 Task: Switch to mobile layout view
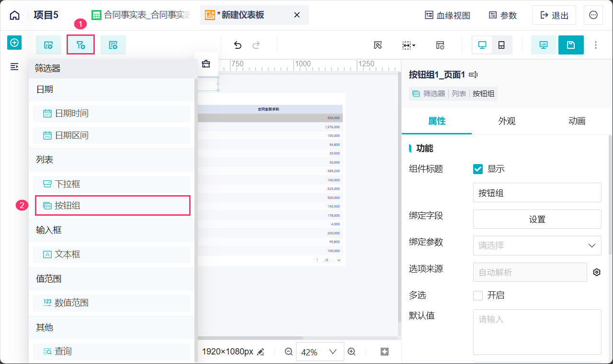pos(501,45)
